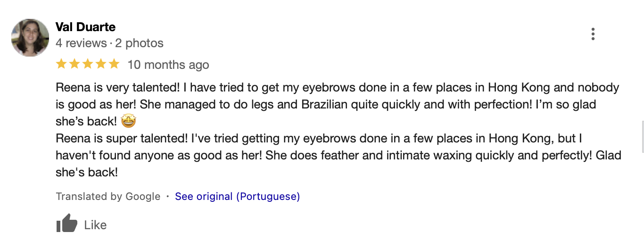Click the second yellow rating star
The image size is (644, 249).
coord(74,64)
